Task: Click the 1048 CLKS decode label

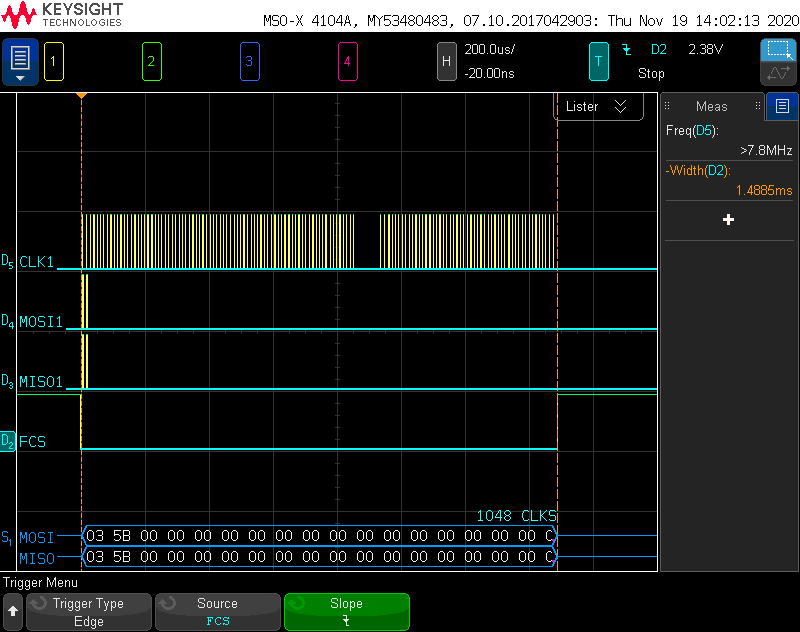Action: pyautogui.click(x=516, y=516)
